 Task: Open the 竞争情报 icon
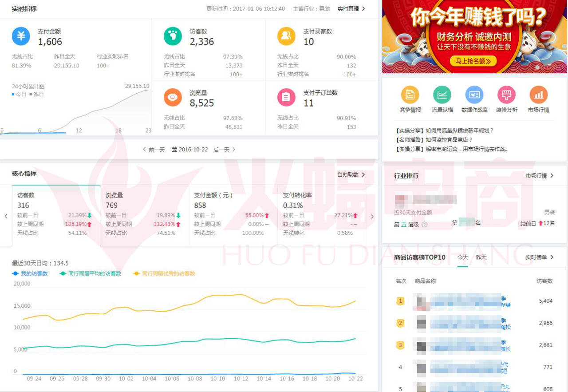click(x=410, y=95)
